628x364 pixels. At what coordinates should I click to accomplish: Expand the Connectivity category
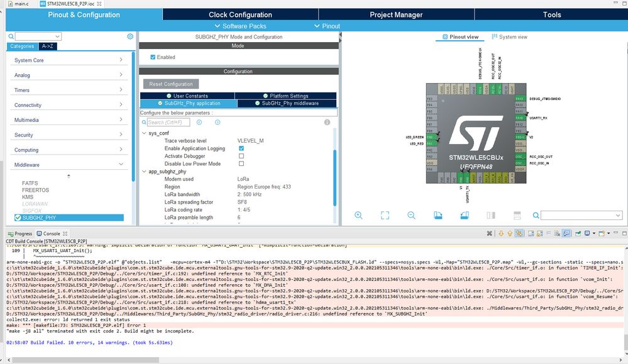tap(68, 105)
